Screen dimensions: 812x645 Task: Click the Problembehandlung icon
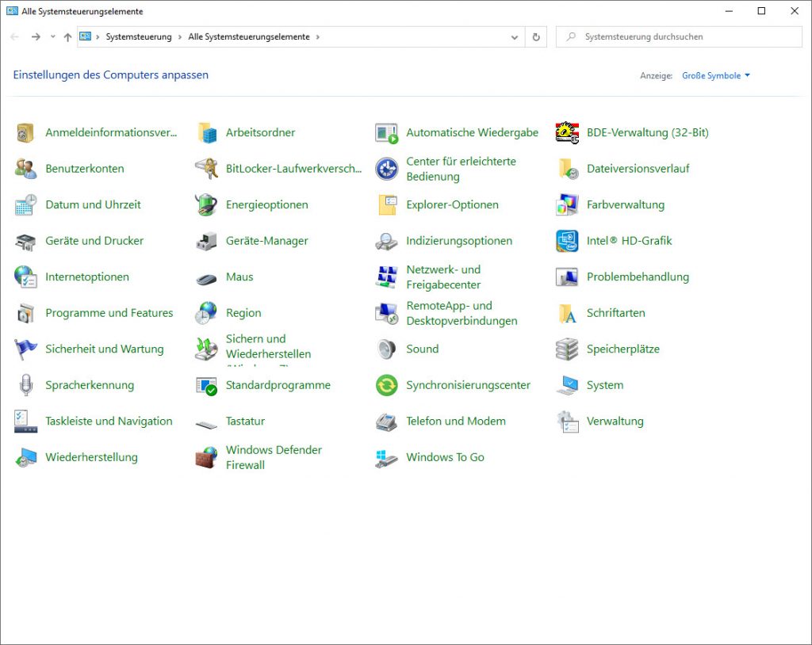567,277
